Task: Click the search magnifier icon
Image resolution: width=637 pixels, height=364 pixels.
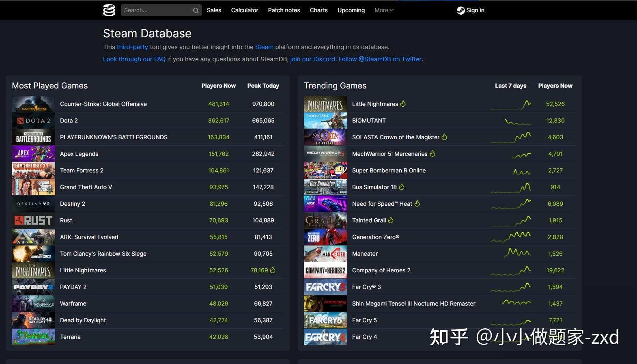Action: click(x=196, y=11)
